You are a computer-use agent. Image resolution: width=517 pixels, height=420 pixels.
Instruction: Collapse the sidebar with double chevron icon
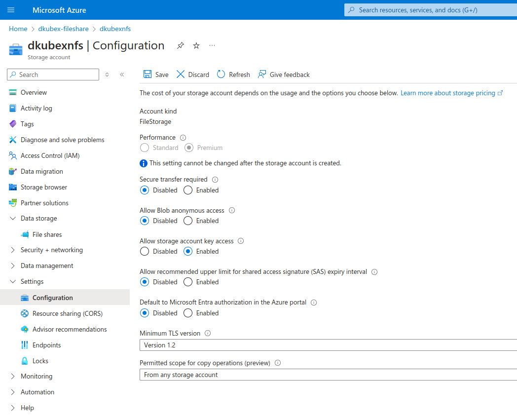coord(122,75)
